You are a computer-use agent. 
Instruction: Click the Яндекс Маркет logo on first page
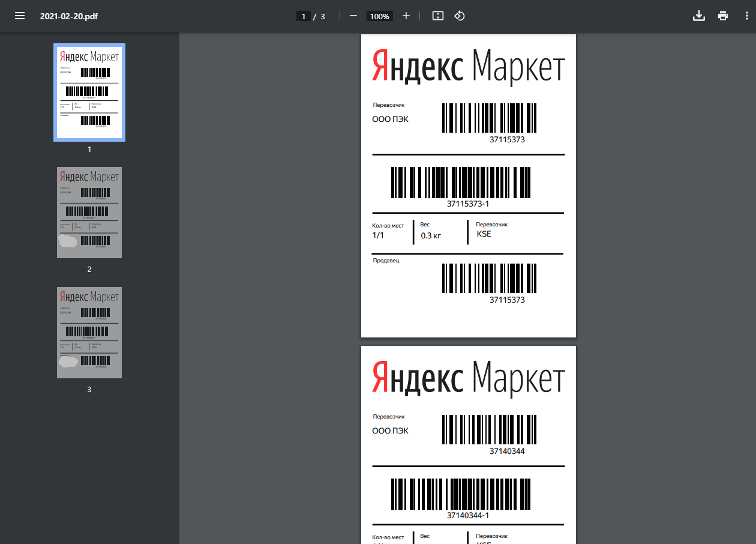coord(468,65)
